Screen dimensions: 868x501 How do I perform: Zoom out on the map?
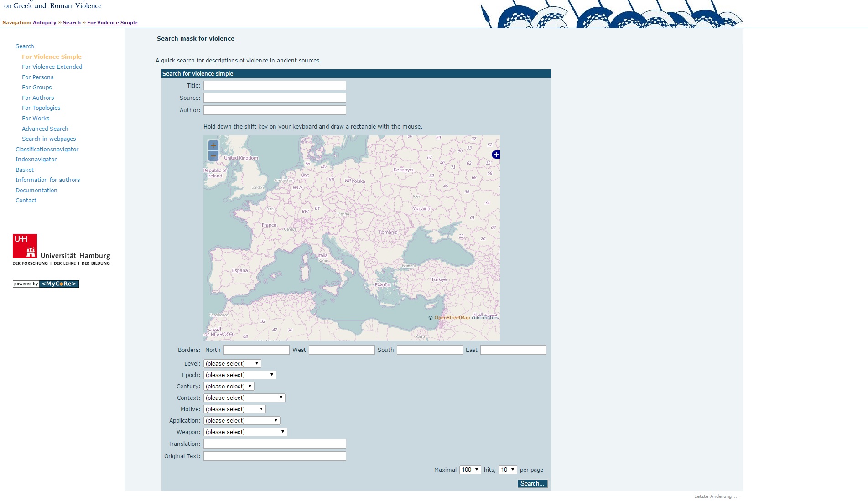coord(213,156)
